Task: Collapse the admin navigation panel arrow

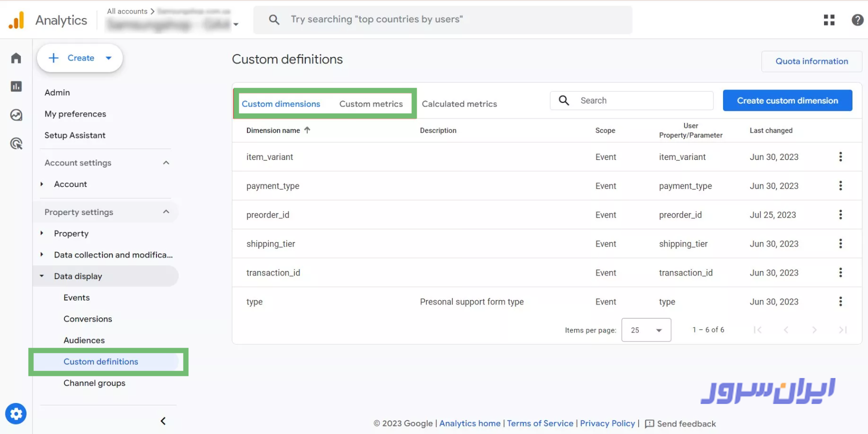Action: click(x=163, y=421)
